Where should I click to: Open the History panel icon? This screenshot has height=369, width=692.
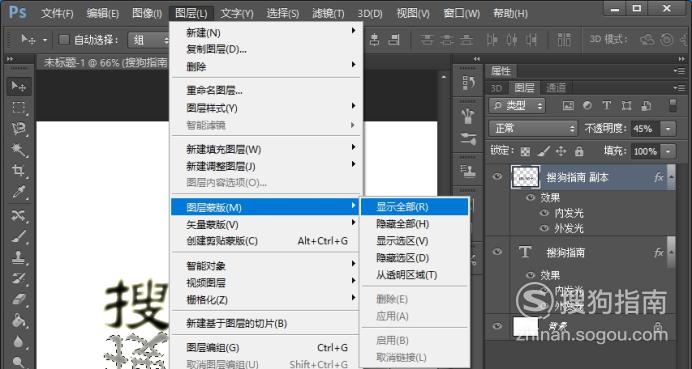[468, 83]
